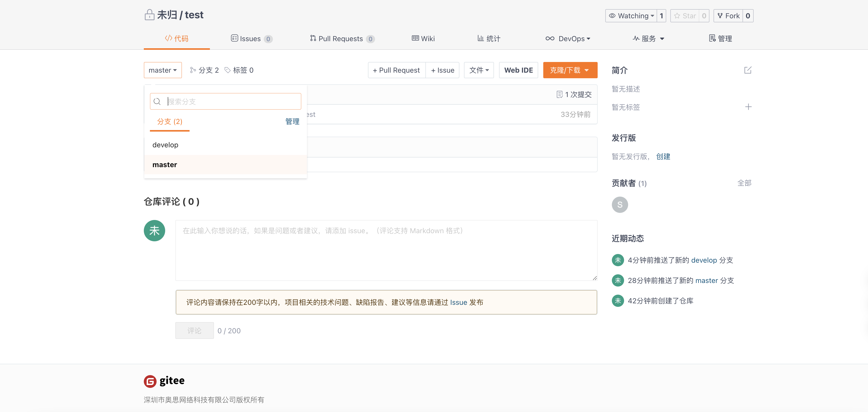
Task: Click the contributor avatar S
Action: (x=620, y=204)
